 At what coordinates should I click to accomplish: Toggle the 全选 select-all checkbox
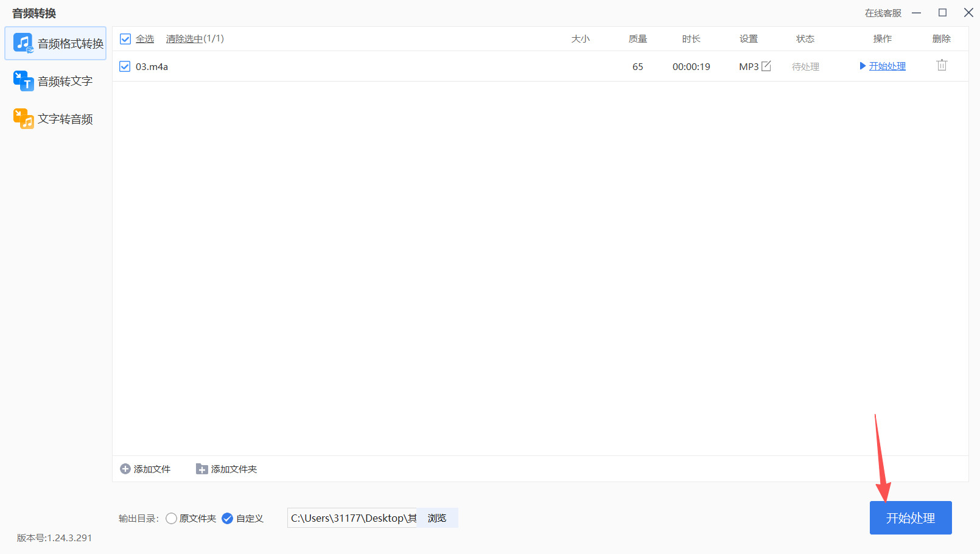(x=125, y=39)
